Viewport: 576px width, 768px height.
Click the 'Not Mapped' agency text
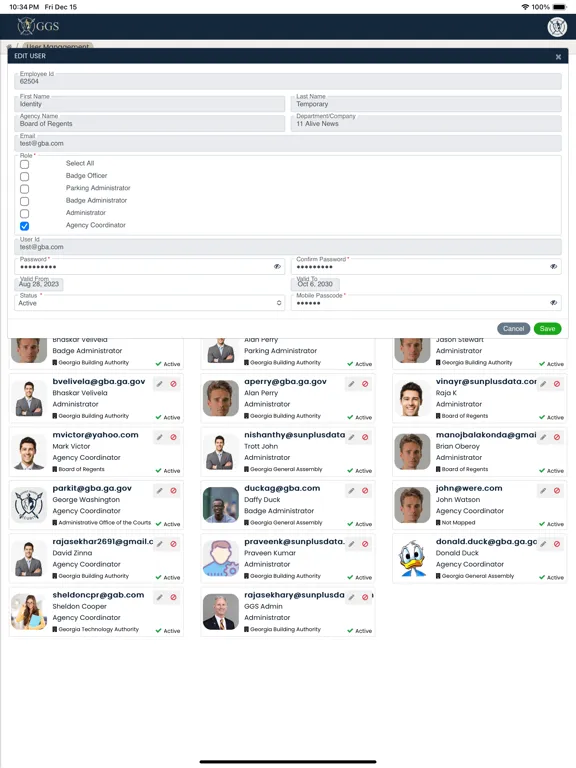point(458,523)
